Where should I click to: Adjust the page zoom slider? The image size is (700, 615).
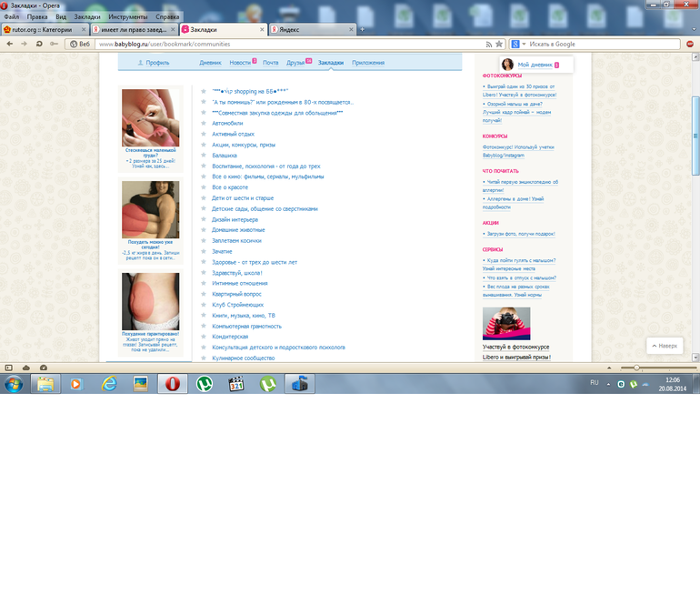point(636,367)
